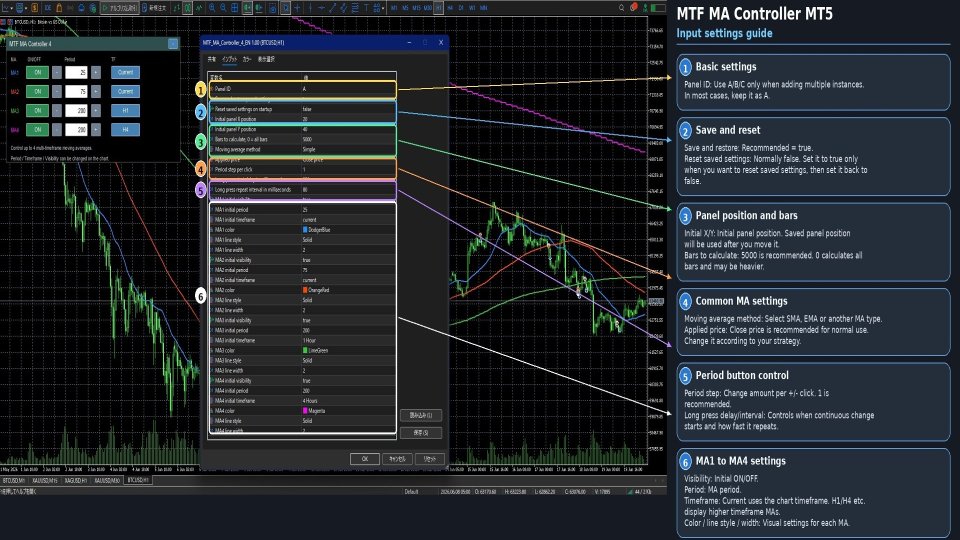
Task: Decrease MA3 period with minus button
Action: point(56,110)
